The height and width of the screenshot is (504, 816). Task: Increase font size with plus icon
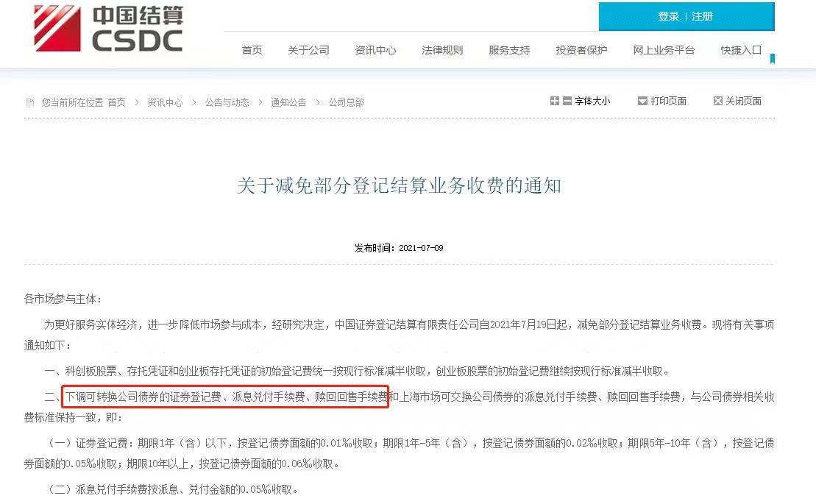pos(555,101)
